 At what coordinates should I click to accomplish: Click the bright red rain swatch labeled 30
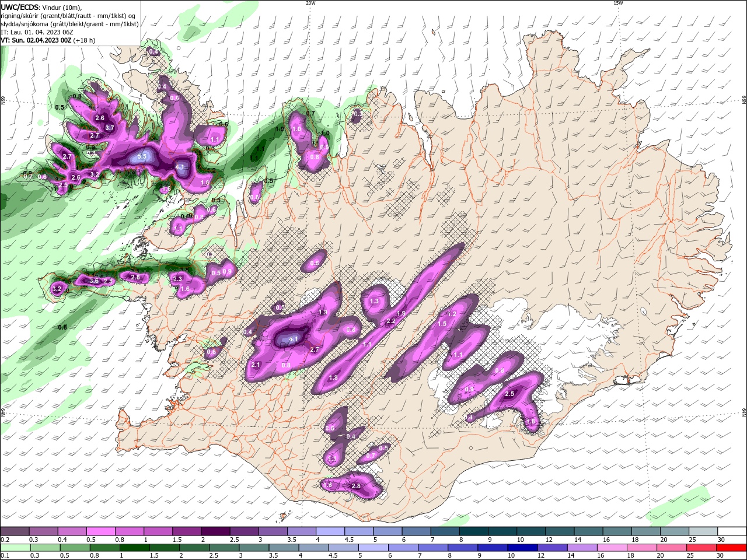pos(732,548)
